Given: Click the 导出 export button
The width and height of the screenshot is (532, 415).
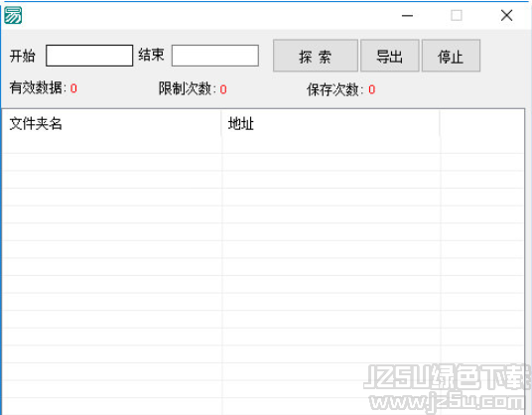Looking at the screenshot, I should click(389, 56).
